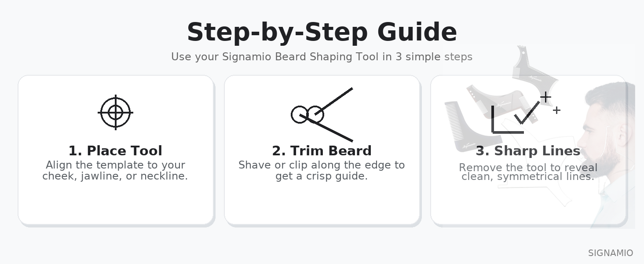Click the checkmark icon above Sharp Lines
Image resolution: width=644 pixels, height=264 pixels.
[x=526, y=113]
